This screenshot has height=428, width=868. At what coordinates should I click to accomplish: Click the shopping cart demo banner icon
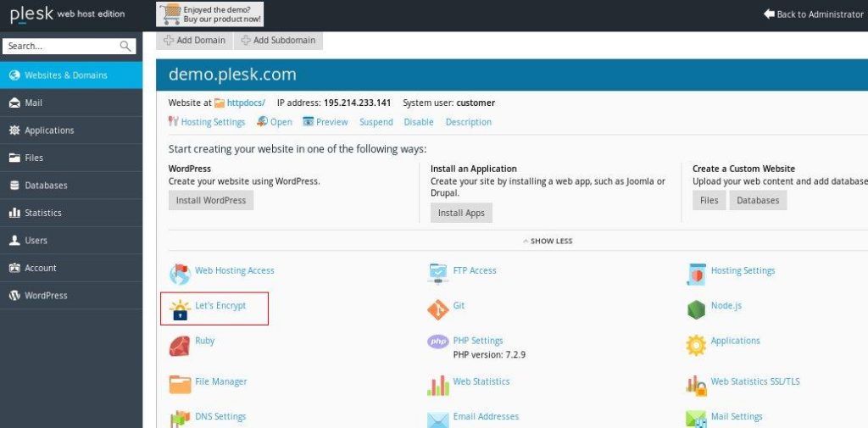170,14
